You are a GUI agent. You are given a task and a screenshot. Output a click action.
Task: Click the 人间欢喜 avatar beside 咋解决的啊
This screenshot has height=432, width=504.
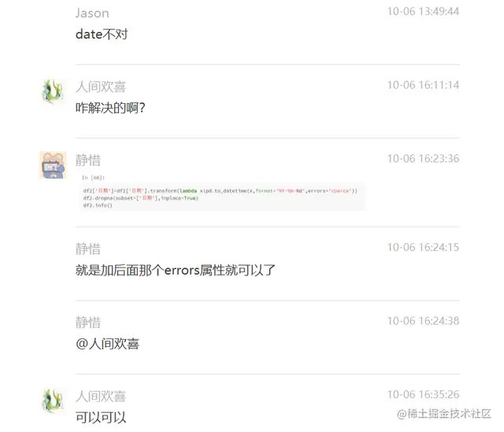click(x=53, y=91)
